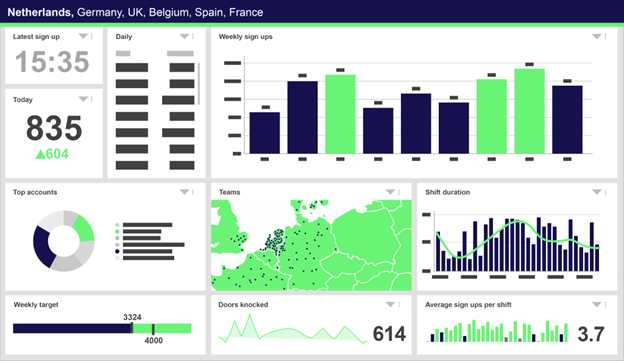624x361 pixels.
Task: Open Average sign ups per shift dropdown
Action: [x=597, y=304]
